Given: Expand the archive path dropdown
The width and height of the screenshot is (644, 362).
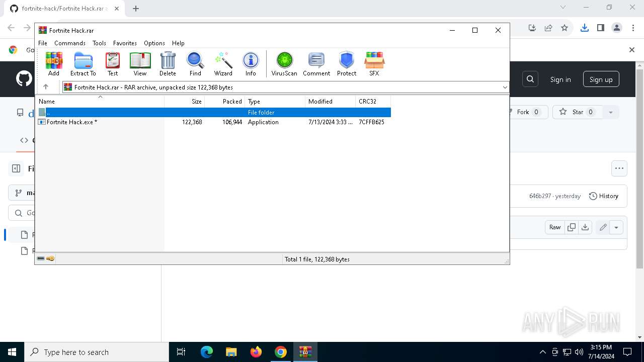Looking at the screenshot, I should click(x=505, y=87).
